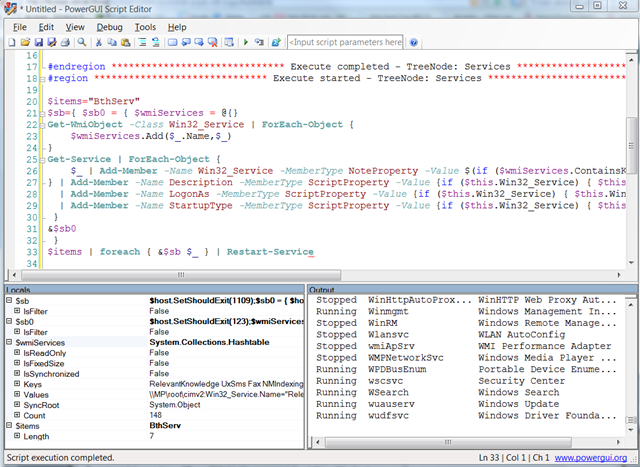Viewport: 640px width, 467px height.
Task: Collapse the #region fold marker on line 18
Action: click(x=42, y=79)
